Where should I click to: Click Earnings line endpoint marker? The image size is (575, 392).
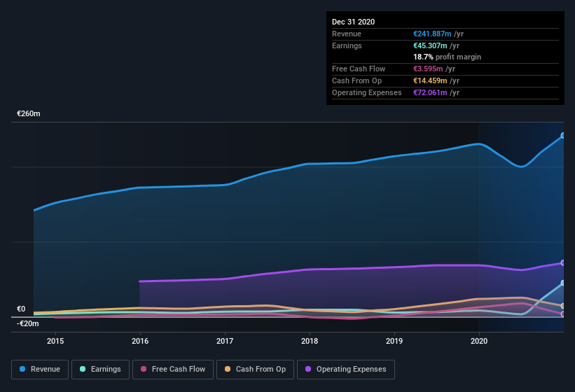pyautogui.click(x=563, y=283)
